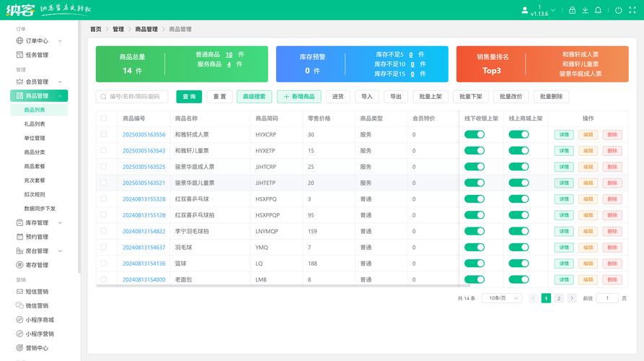Toggle 线下收银上架 for 和雅轩成人票

pos(475,134)
